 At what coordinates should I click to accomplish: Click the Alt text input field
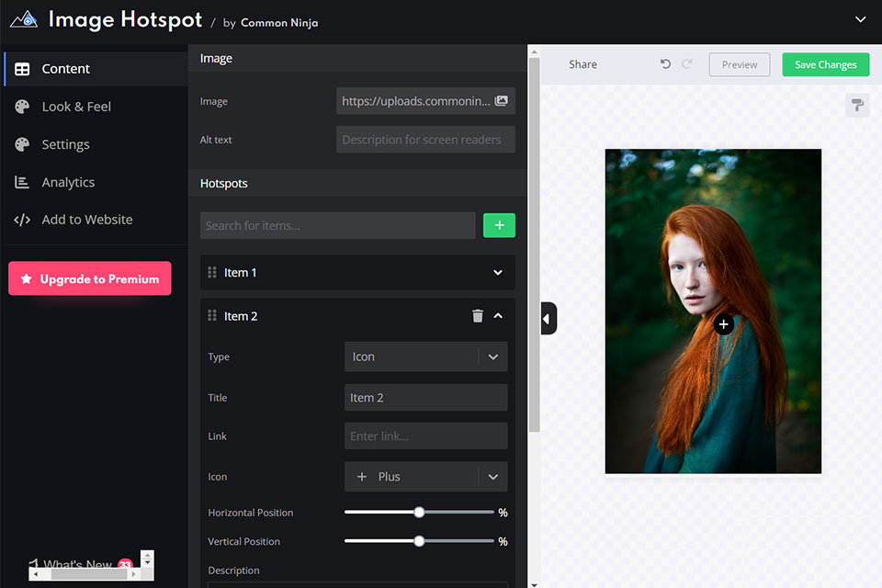[x=425, y=140]
